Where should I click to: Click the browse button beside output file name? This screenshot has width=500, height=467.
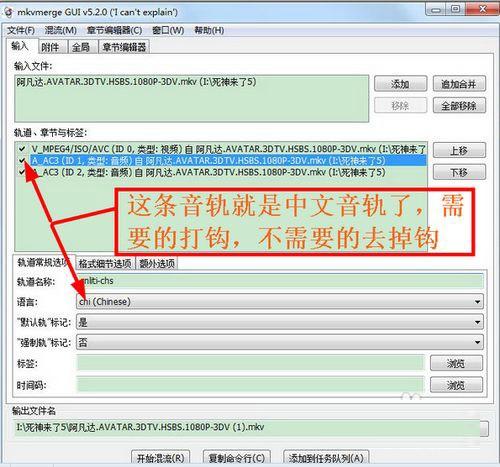tap(485, 429)
